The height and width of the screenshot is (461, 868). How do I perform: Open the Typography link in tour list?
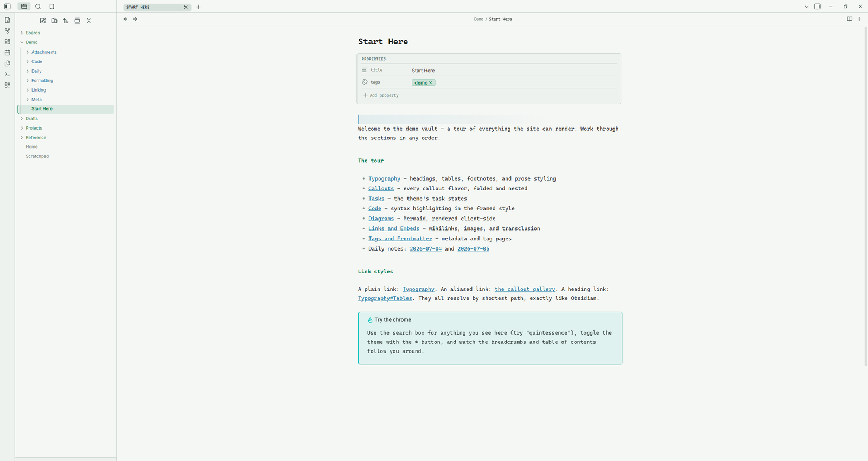[384, 178]
